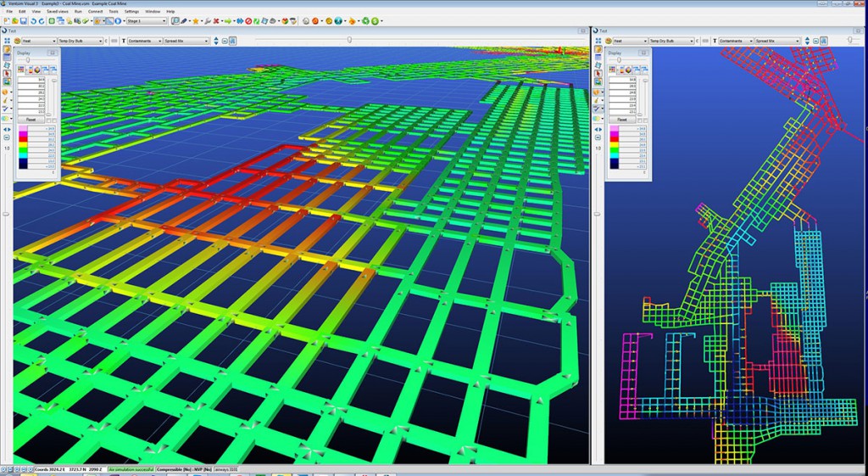This screenshot has width=868, height=476.
Task: Click color sphere icon in left Display panel
Action: click(37, 70)
